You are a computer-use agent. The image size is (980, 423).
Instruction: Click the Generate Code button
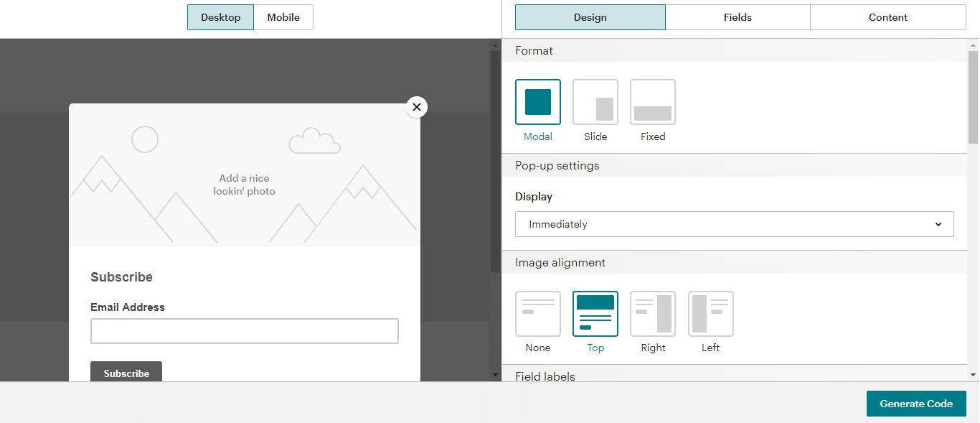point(916,403)
